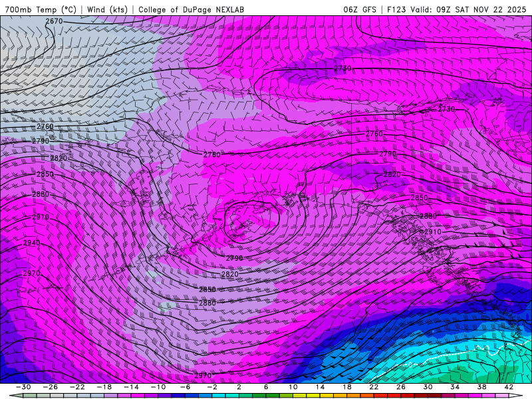This screenshot has width=532, height=399.
Task: Choose the −2 value on the temperature legend
Action: (212, 387)
